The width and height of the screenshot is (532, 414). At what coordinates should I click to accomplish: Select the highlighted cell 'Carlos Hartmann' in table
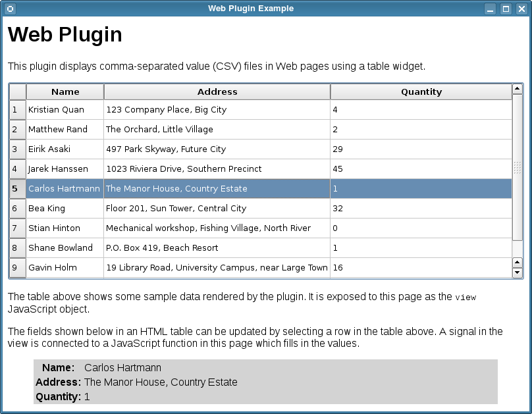pyautogui.click(x=65, y=188)
